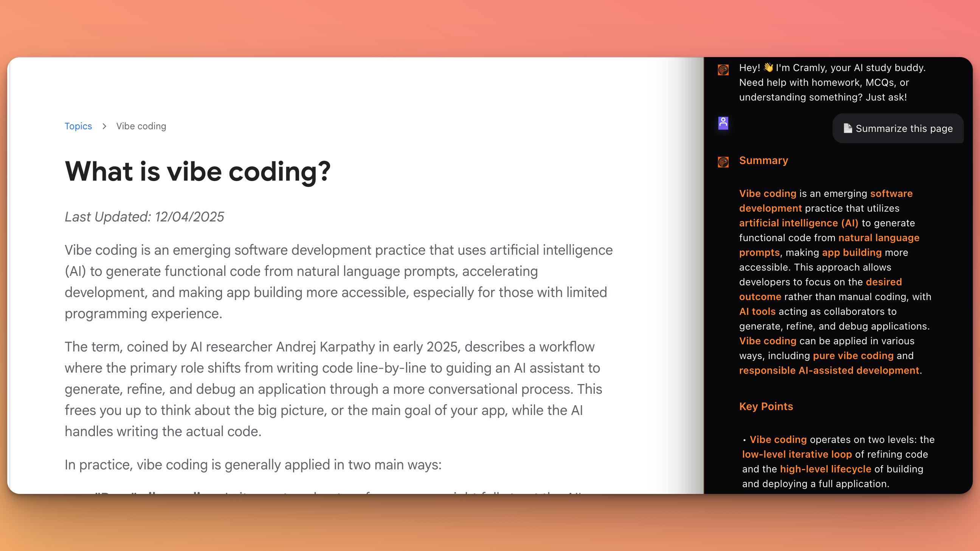Click highlighted term low-level iterative loop
This screenshot has height=551, width=980.
click(x=797, y=454)
